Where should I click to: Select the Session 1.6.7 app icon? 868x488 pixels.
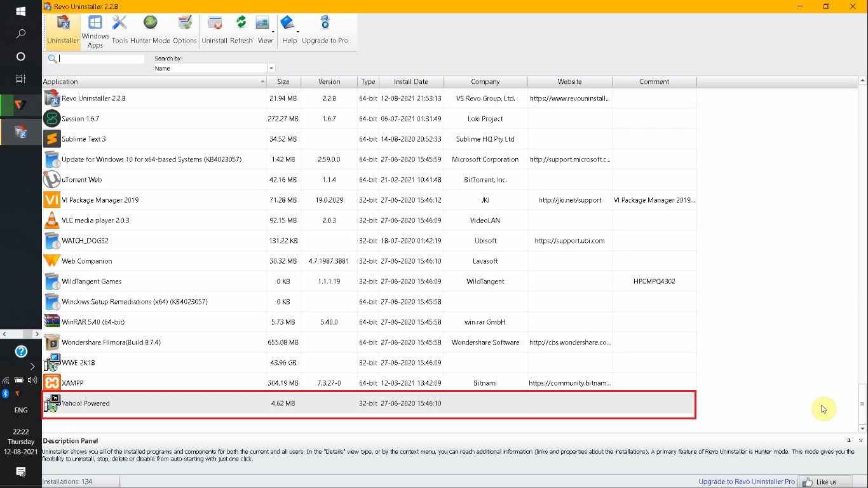click(x=51, y=119)
